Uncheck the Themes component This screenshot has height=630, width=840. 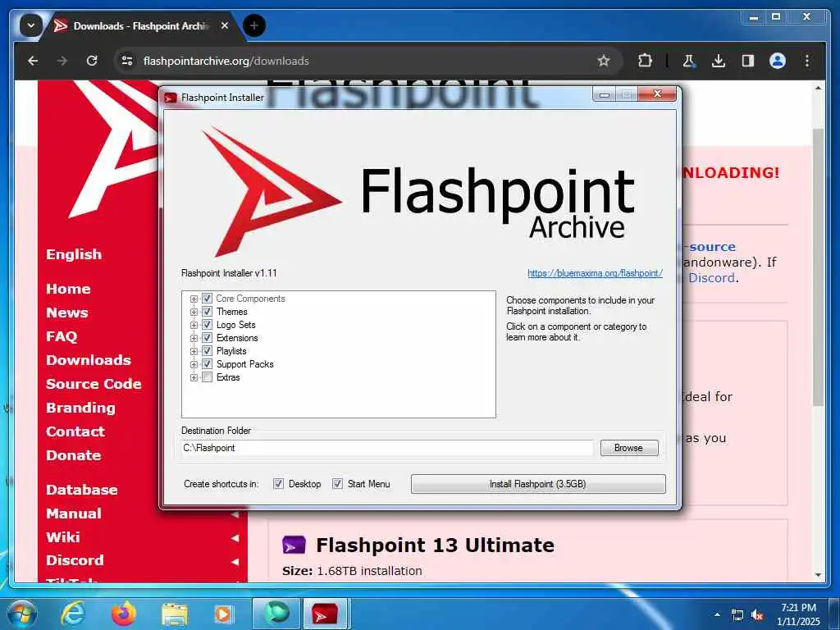207,312
